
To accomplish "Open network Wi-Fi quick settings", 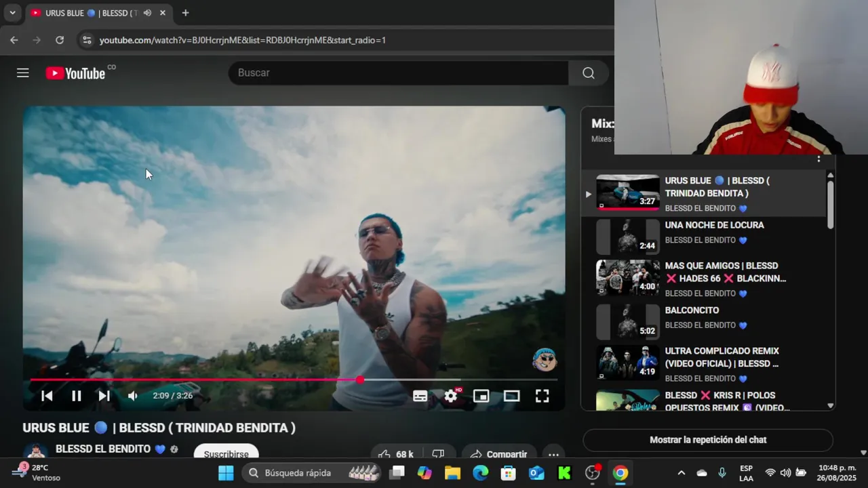I will (770, 473).
